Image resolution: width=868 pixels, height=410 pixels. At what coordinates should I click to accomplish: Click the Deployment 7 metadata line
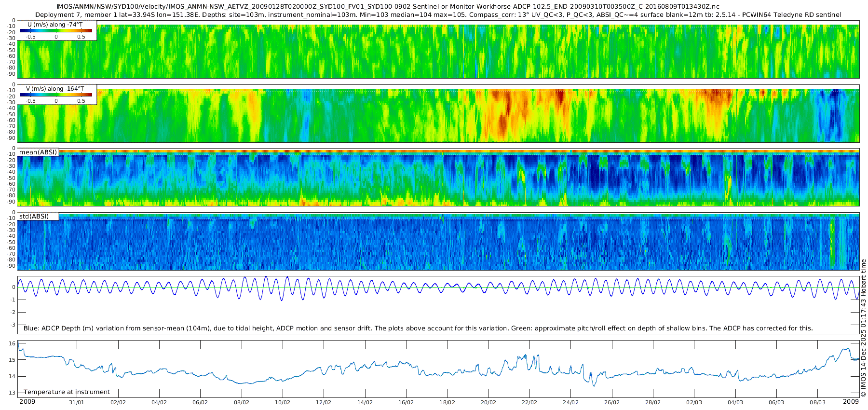[x=438, y=15]
